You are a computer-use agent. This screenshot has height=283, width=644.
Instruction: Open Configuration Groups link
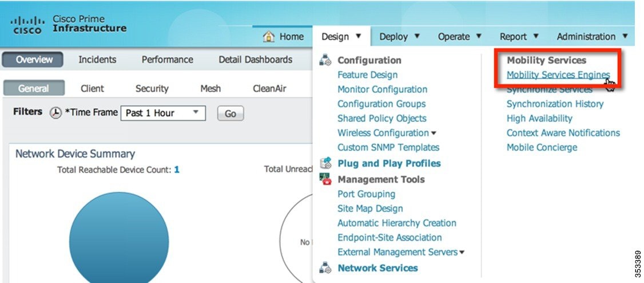(x=381, y=104)
